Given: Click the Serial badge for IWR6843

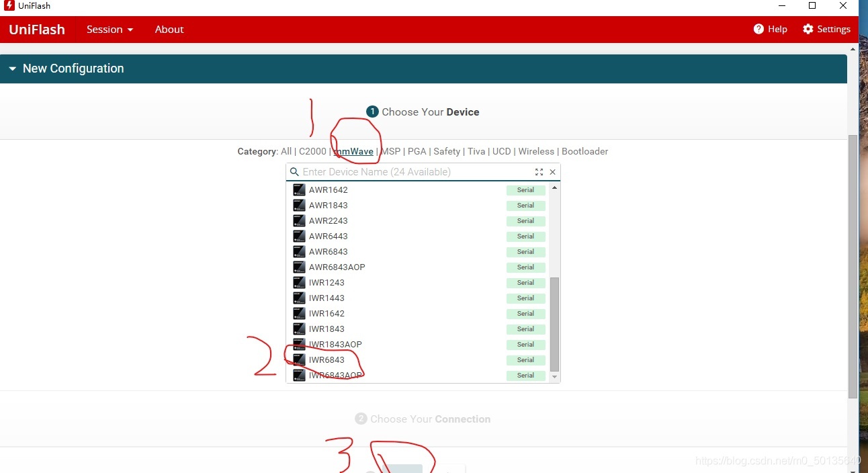Looking at the screenshot, I should (x=525, y=360).
